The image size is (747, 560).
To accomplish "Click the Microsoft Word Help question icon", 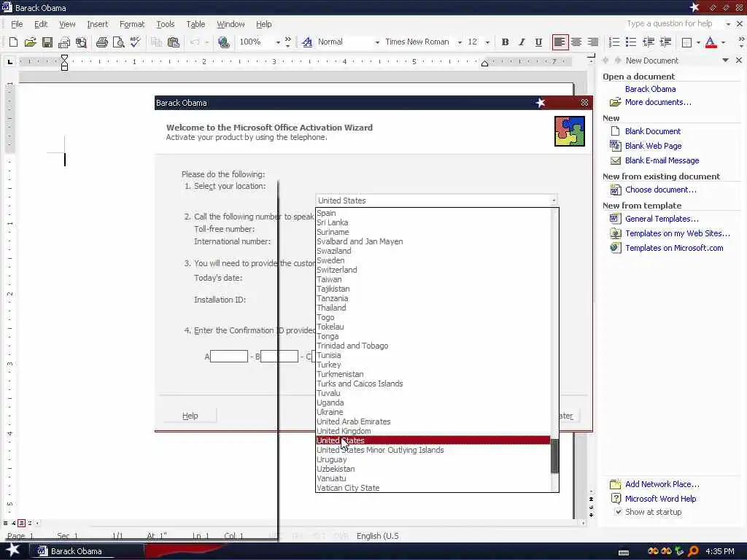I will [616, 499].
